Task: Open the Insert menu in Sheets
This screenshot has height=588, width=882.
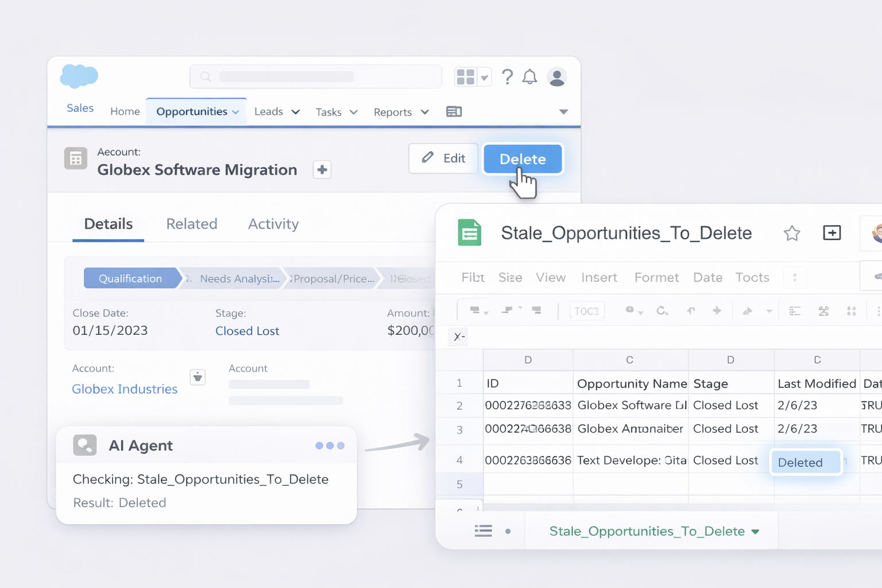Action: pyautogui.click(x=599, y=277)
